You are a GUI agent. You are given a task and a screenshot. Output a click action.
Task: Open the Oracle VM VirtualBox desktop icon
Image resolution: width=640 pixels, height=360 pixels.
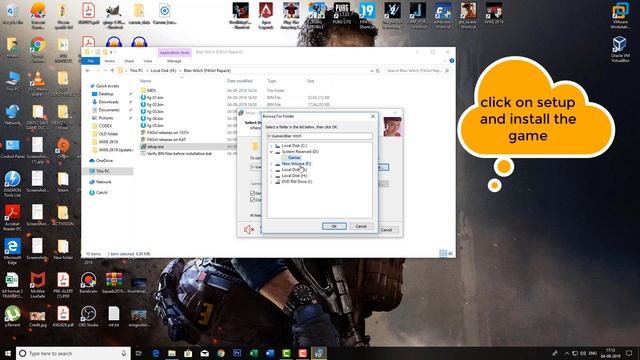click(x=620, y=49)
